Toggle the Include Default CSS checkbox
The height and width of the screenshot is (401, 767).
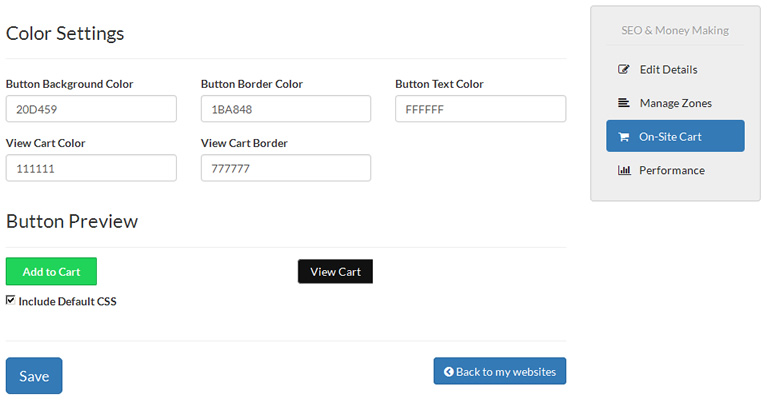point(11,300)
